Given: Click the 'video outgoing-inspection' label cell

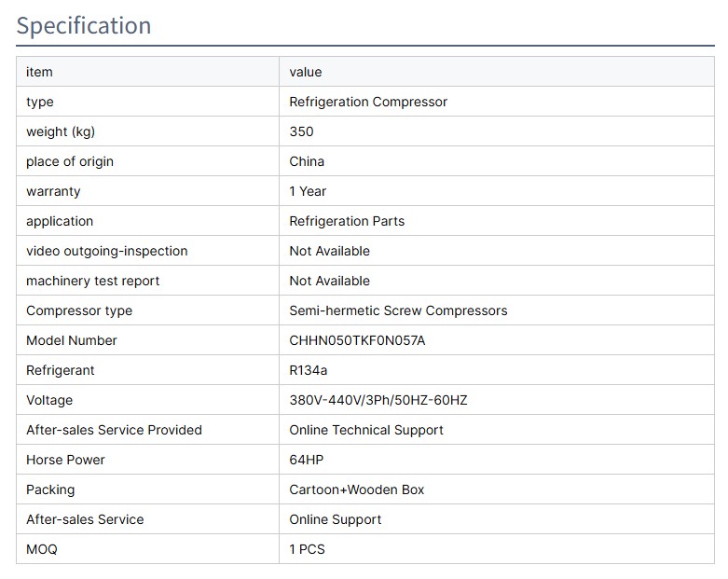Looking at the screenshot, I should tap(107, 251).
